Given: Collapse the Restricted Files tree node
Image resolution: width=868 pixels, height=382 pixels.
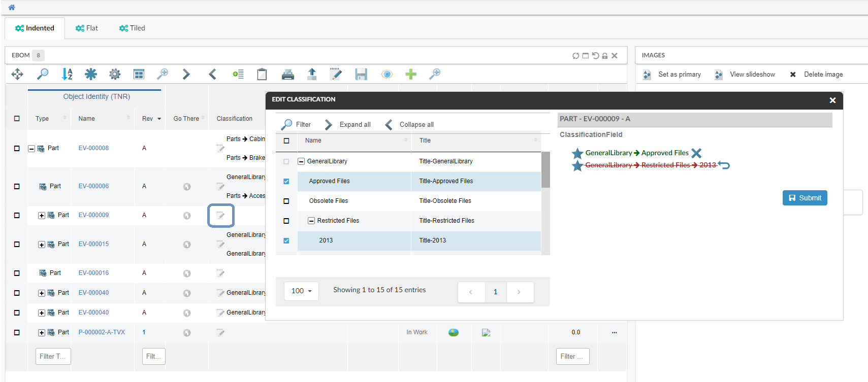Looking at the screenshot, I should click(x=311, y=221).
